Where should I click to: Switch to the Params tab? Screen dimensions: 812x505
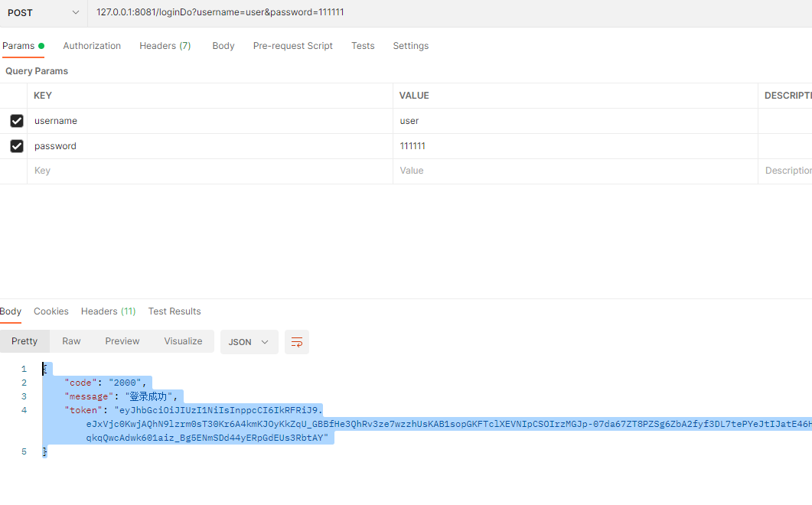click(x=23, y=46)
